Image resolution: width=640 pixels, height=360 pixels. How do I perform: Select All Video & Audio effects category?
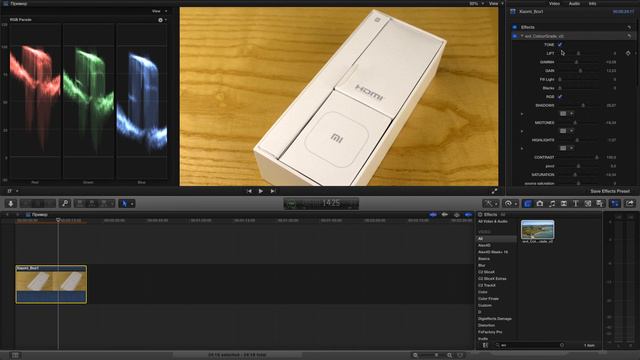(x=493, y=221)
